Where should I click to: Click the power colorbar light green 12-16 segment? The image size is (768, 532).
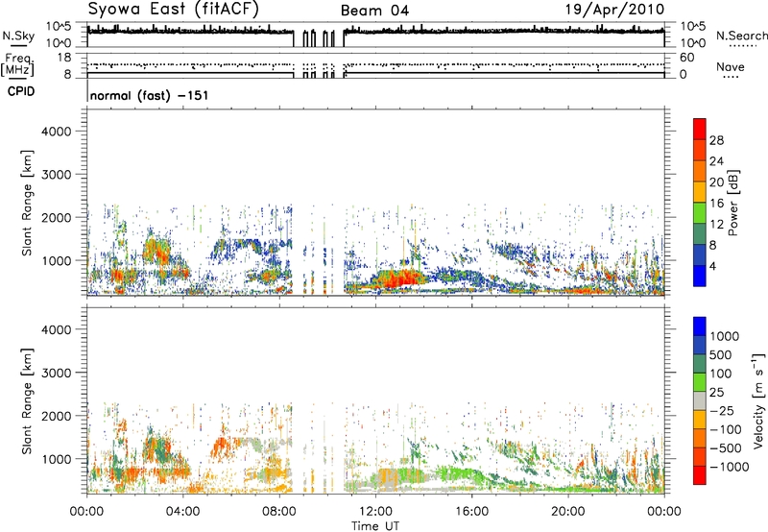click(x=700, y=212)
